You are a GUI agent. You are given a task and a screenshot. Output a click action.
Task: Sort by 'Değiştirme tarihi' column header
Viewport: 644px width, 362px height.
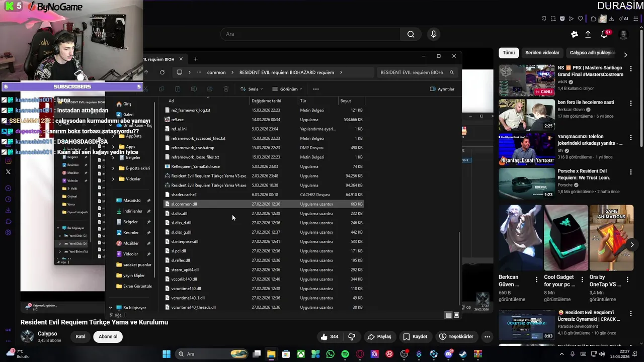[x=266, y=101]
